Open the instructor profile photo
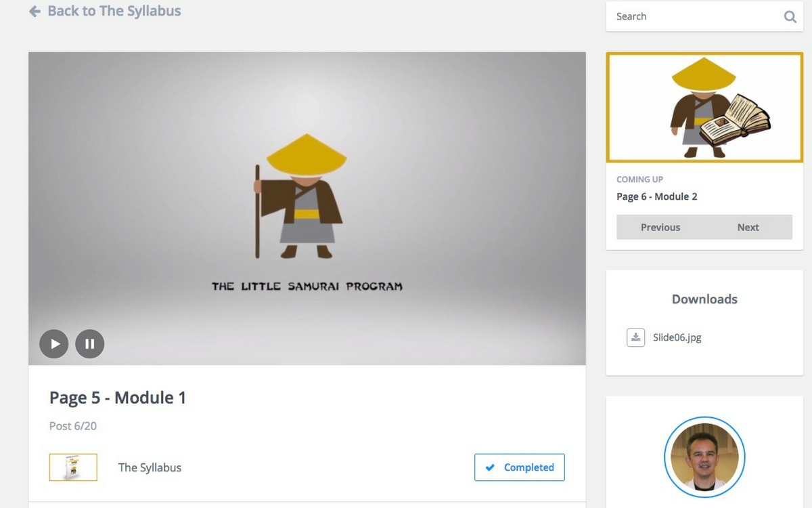 click(704, 457)
